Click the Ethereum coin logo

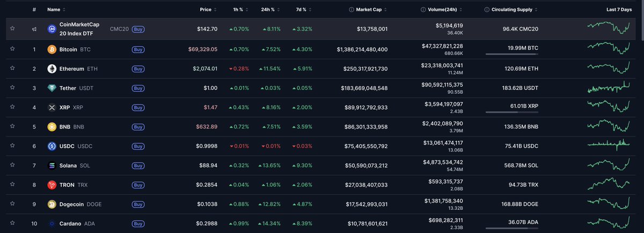click(x=52, y=69)
